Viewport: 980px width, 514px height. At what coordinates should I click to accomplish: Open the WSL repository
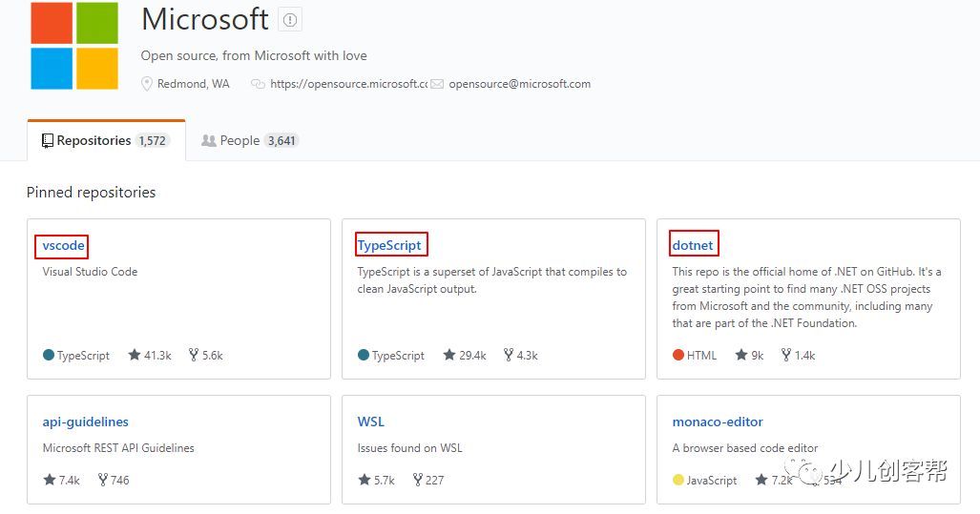(370, 421)
